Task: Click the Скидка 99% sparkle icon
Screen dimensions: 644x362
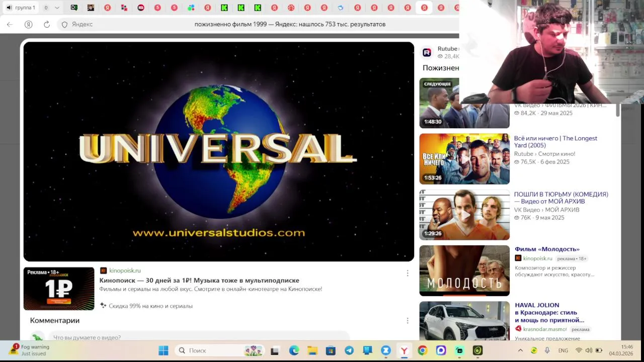Action: [x=103, y=305]
